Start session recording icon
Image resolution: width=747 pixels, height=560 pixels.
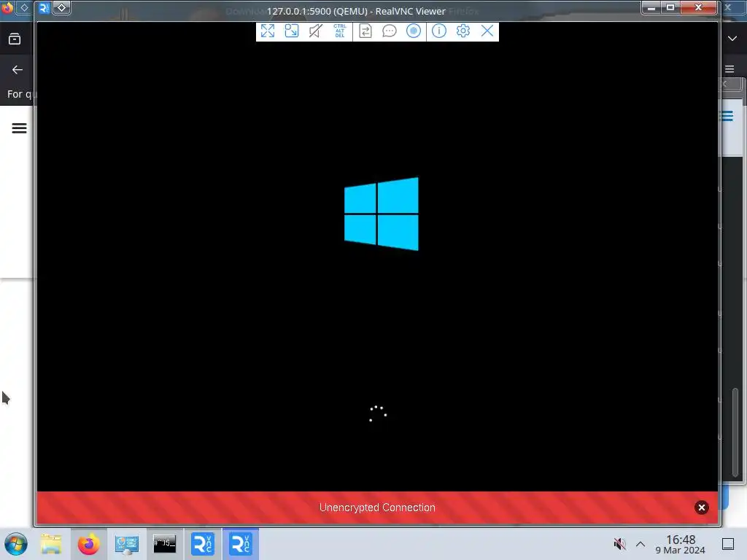pos(414,31)
